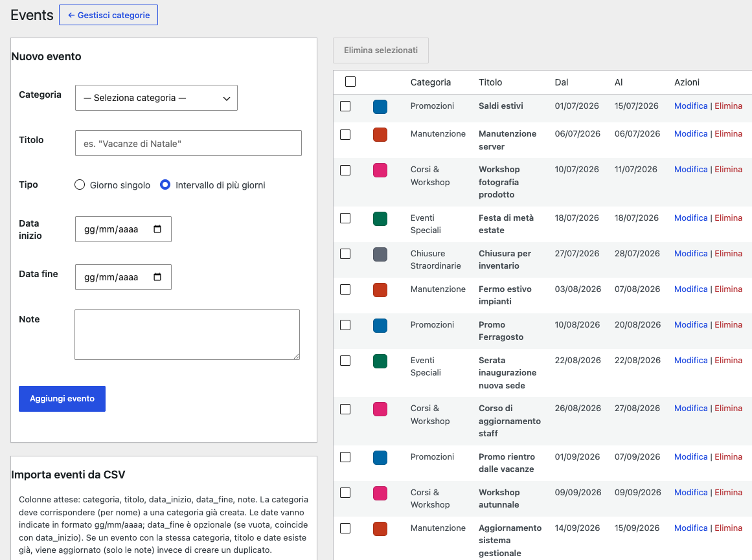The width and height of the screenshot is (752, 560).
Task: Check the Saldi estivi row checkbox
Action: click(x=345, y=106)
